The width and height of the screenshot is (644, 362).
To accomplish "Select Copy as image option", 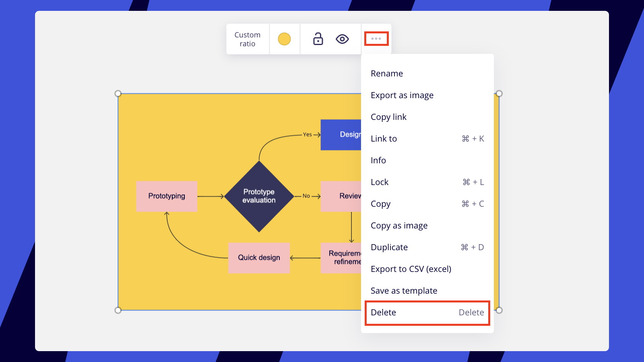I will [399, 226].
